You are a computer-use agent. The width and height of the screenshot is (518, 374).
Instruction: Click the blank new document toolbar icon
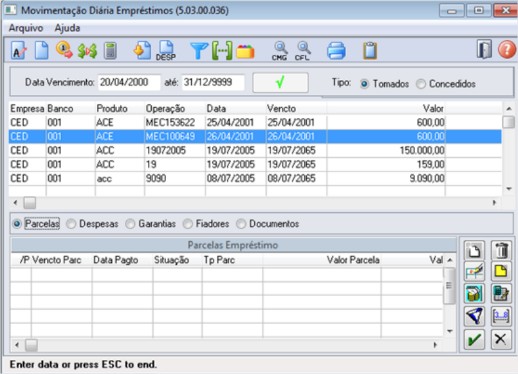click(x=42, y=51)
